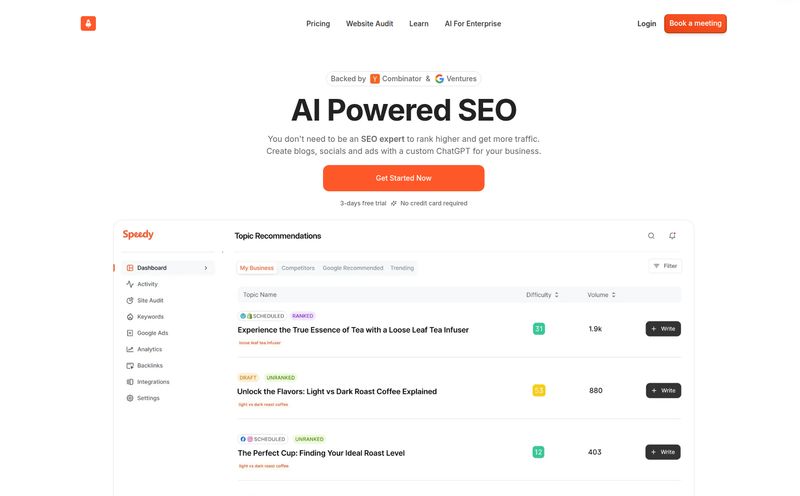Open Backlinks in sidebar
The image size is (800, 496).
point(144,366)
